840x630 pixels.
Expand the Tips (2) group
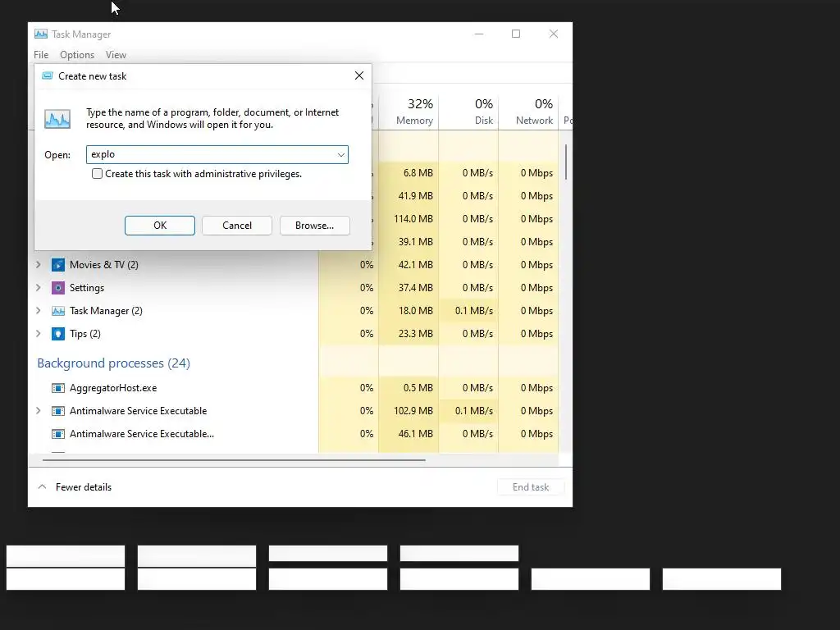38,334
